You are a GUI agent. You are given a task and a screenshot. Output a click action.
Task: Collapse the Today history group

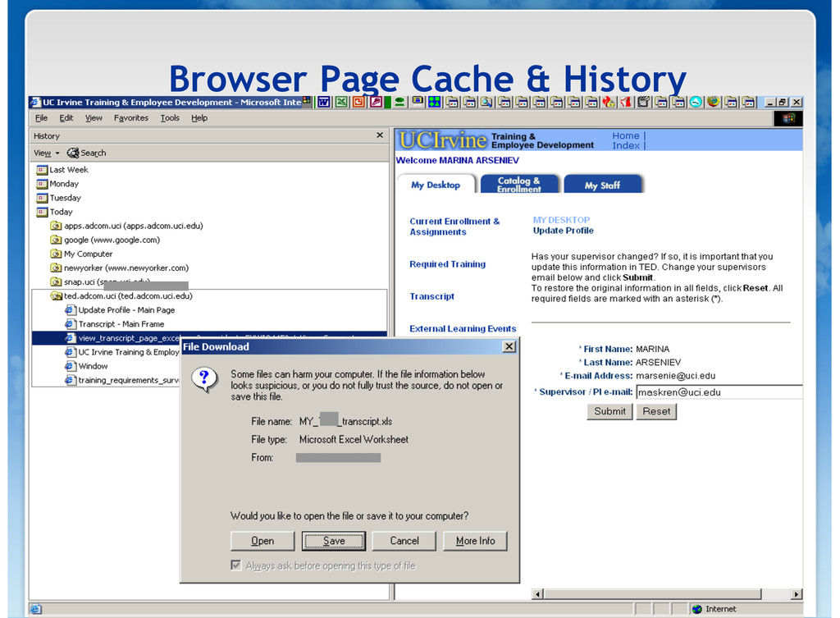pos(54,212)
